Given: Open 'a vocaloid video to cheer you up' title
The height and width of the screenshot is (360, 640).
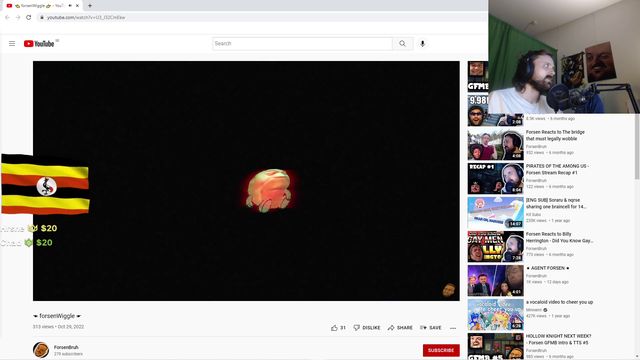Looking at the screenshot, I should tap(559, 302).
